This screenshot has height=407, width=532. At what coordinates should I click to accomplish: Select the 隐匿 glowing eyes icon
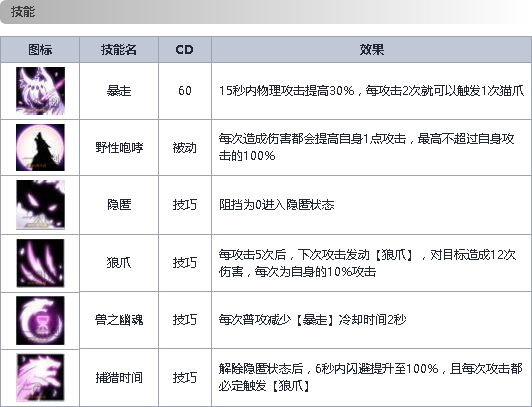40,205
